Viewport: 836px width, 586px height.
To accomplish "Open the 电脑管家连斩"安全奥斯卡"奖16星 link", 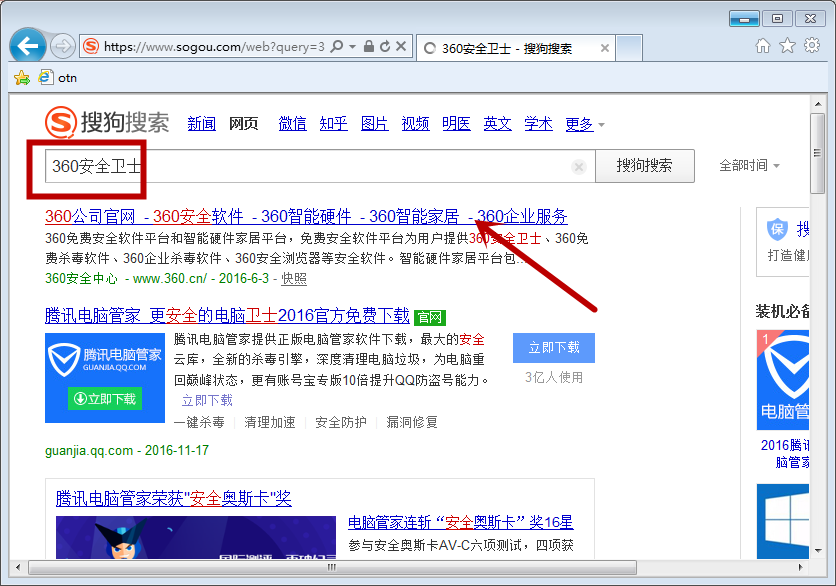I will [x=461, y=523].
